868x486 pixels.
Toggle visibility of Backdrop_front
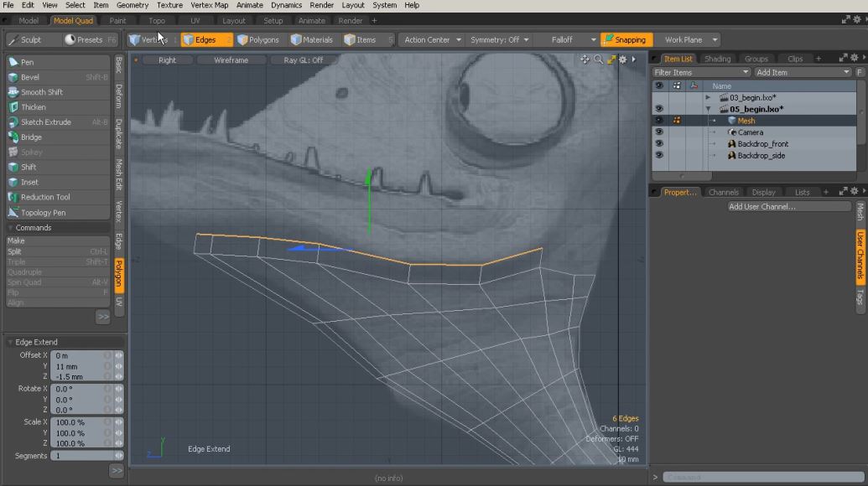658,144
